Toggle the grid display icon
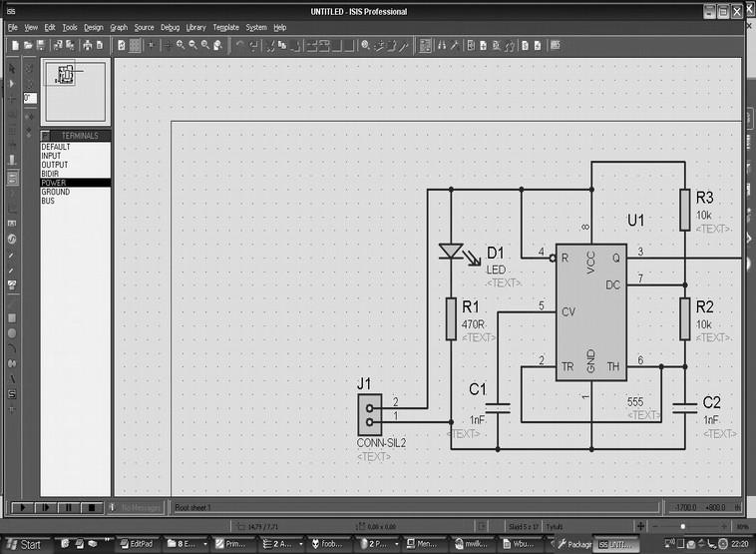The width and height of the screenshot is (756, 554). click(x=136, y=46)
